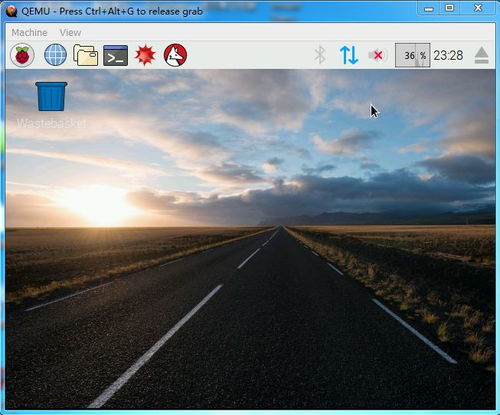
Task: Open Wolfram wolf icon in panel
Action: tap(175, 55)
